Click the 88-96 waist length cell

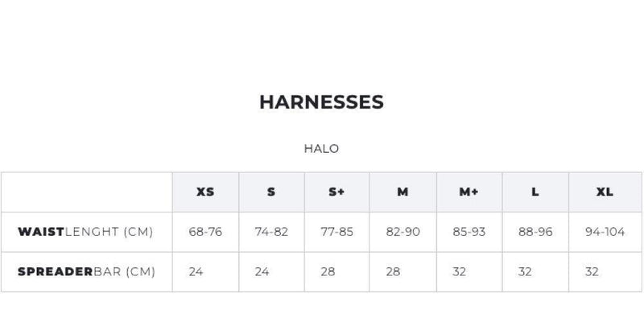[535, 232]
